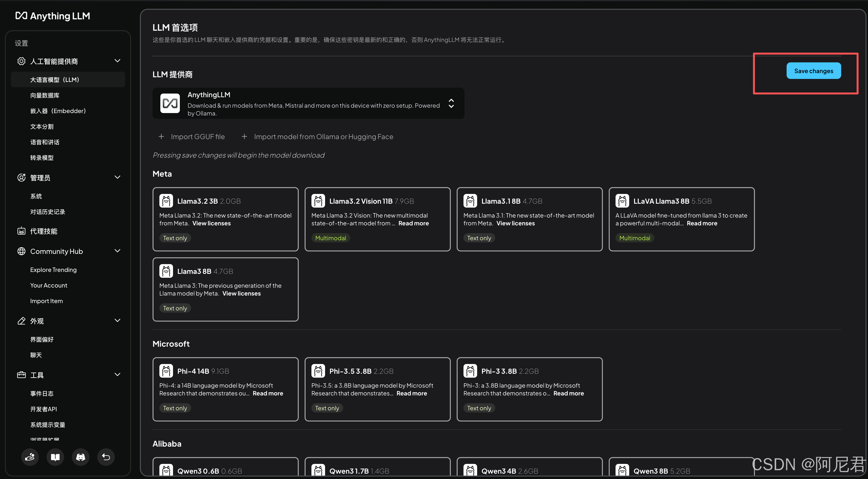Select the Llama3.2 Vision 11B model card
The width and height of the screenshot is (868, 479).
point(377,219)
